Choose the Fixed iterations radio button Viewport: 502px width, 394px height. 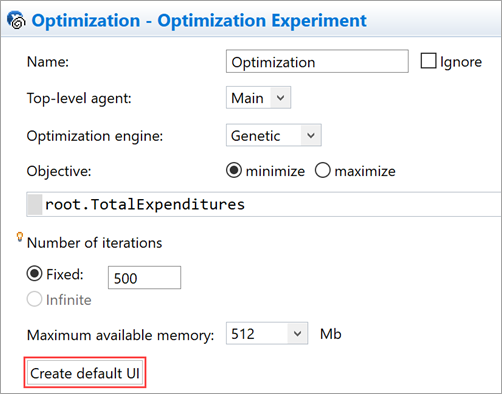point(34,274)
